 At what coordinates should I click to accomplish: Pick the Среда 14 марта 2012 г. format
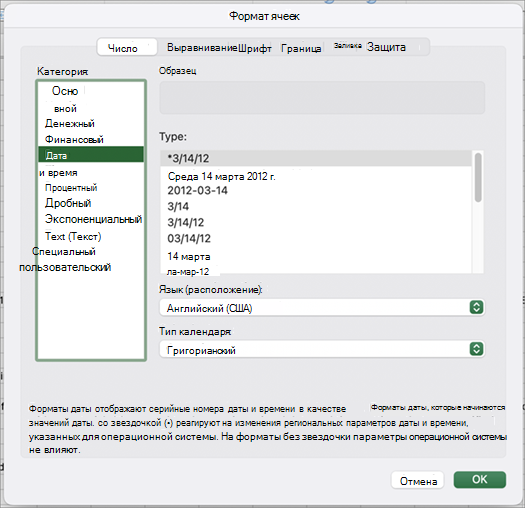pyautogui.click(x=222, y=176)
